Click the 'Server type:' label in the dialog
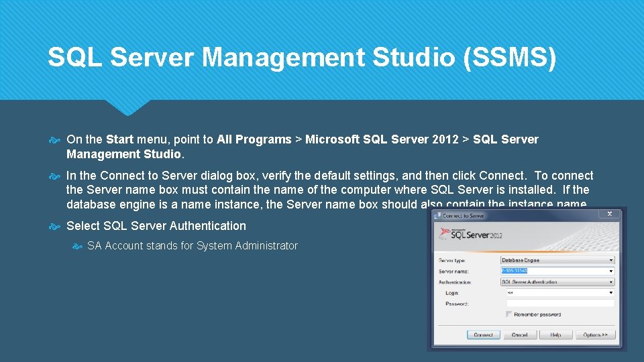This screenshot has width=644, height=362. pos(451,261)
